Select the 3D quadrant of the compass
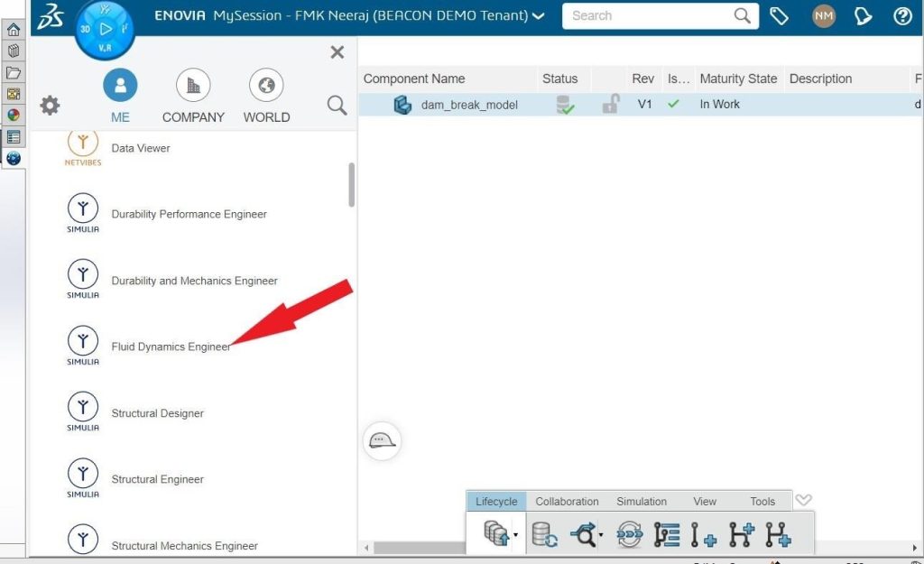This screenshot has width=924, height=564. pos(85,29)
